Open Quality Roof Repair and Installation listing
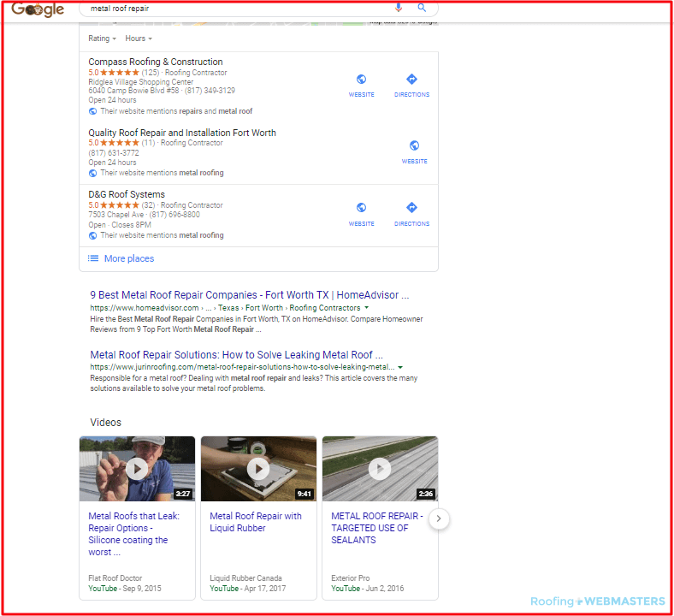 (182, 133)
